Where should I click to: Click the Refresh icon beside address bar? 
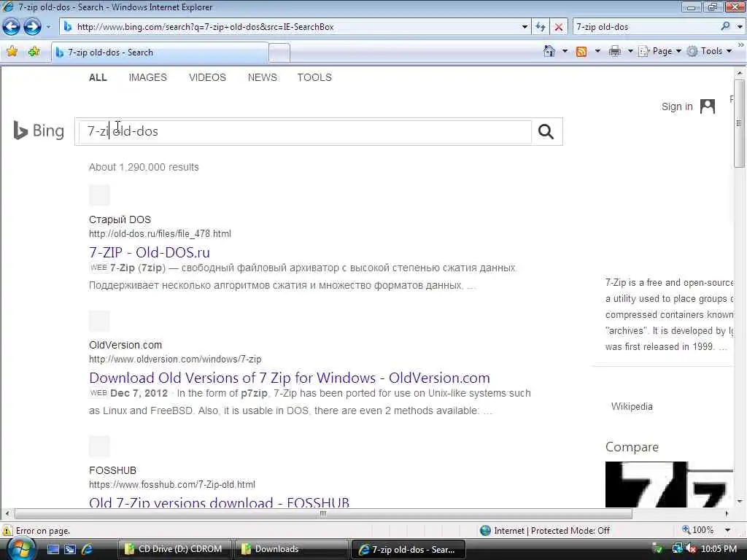(x=541, y=27)
